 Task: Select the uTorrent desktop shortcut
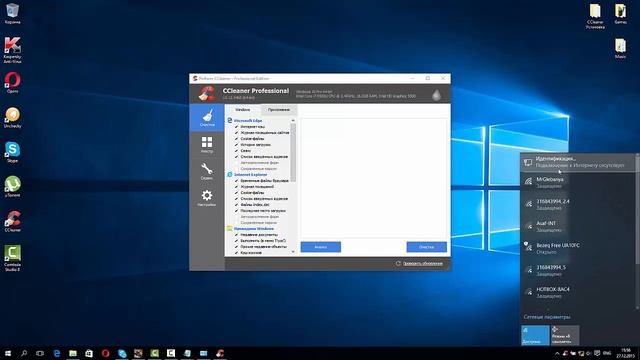click(x=12, y=187)
